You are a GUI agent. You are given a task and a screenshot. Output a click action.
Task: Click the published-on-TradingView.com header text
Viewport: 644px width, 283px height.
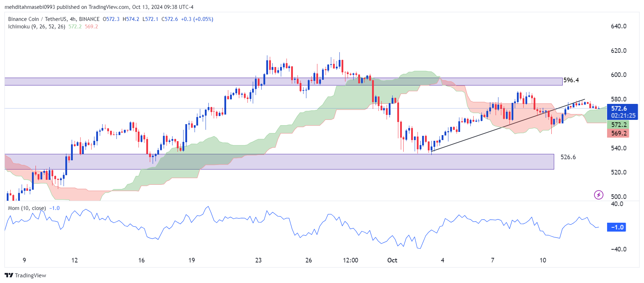point(99,7)
